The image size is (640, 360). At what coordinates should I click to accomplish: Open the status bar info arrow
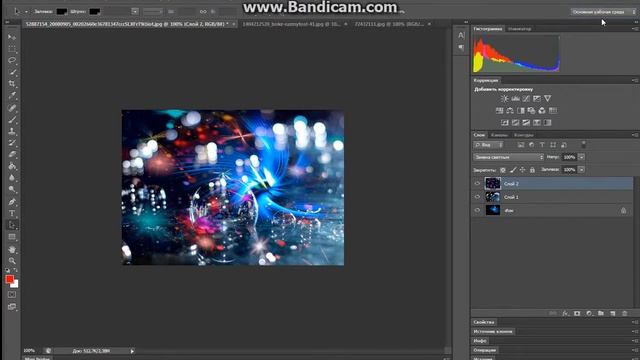coord(132,351)
